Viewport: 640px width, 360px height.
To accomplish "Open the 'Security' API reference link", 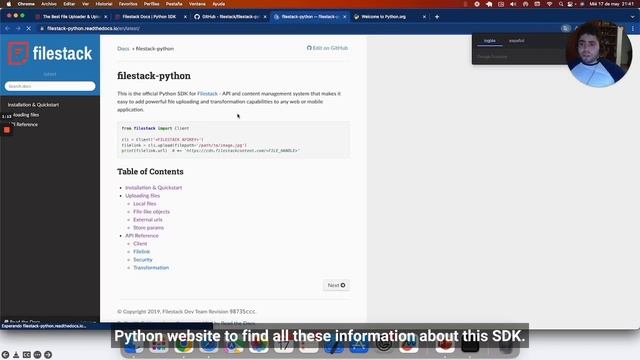I will (142, 260).
